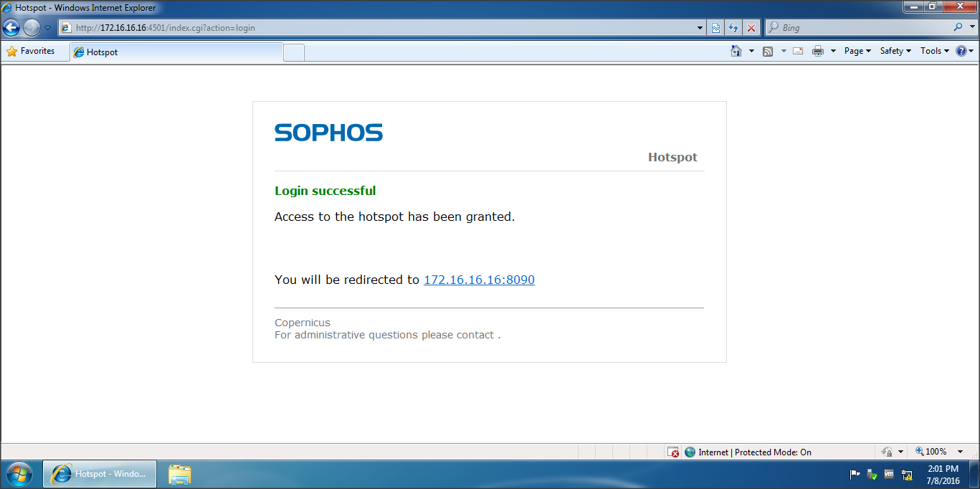
Task: Open the Page menu
Action: pos(857,51)
